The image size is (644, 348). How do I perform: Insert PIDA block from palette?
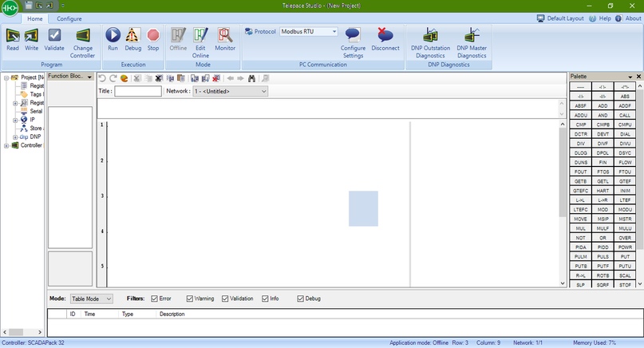[580, 247]
